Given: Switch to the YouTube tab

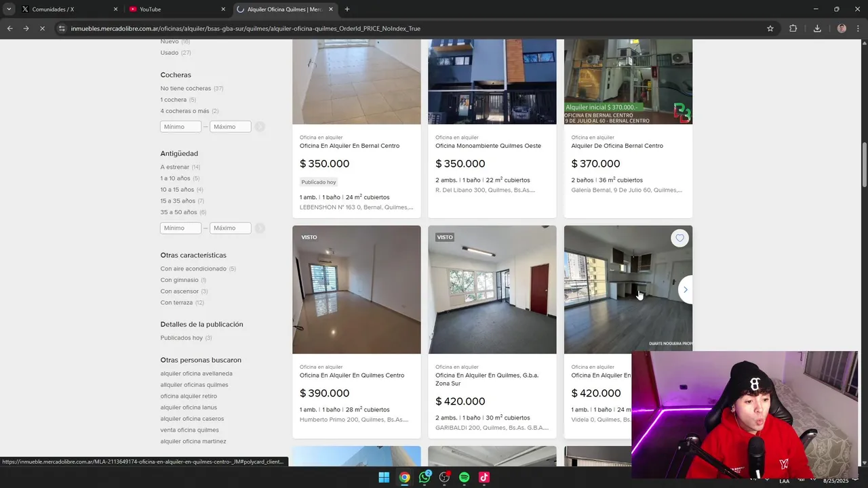Looking at the screenshot, I should (x=176, y=9).
